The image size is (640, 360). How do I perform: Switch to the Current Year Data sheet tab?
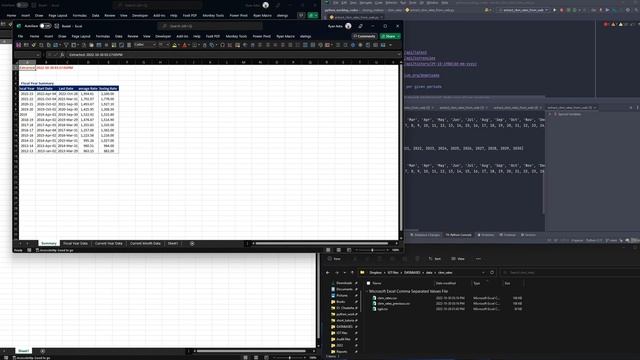point(109,243)
